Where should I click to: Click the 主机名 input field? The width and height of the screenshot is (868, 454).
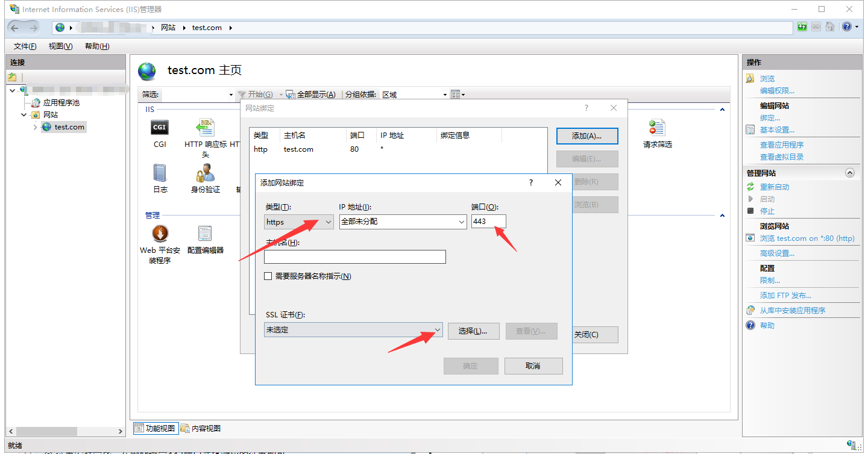pos(354,257)
